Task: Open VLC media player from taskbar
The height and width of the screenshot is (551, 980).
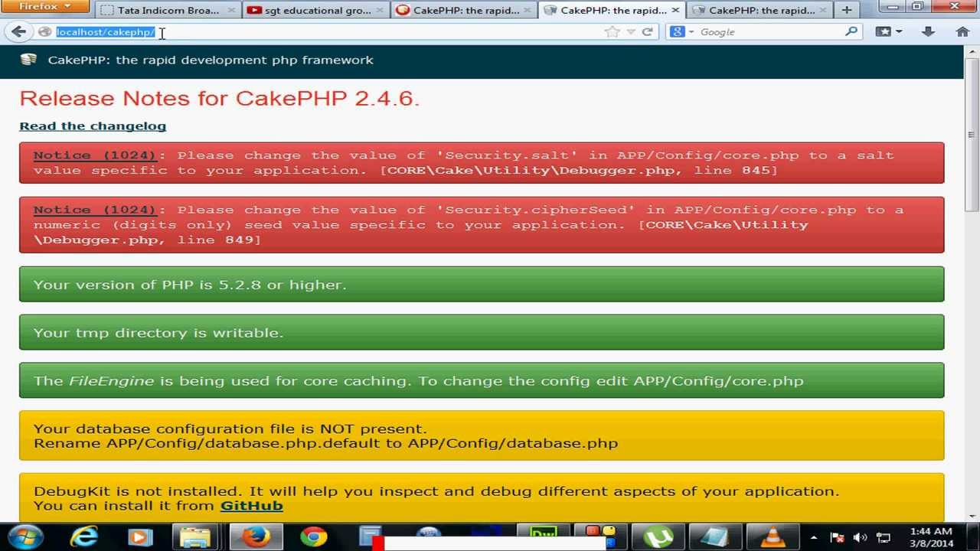Action: [773, 536]
